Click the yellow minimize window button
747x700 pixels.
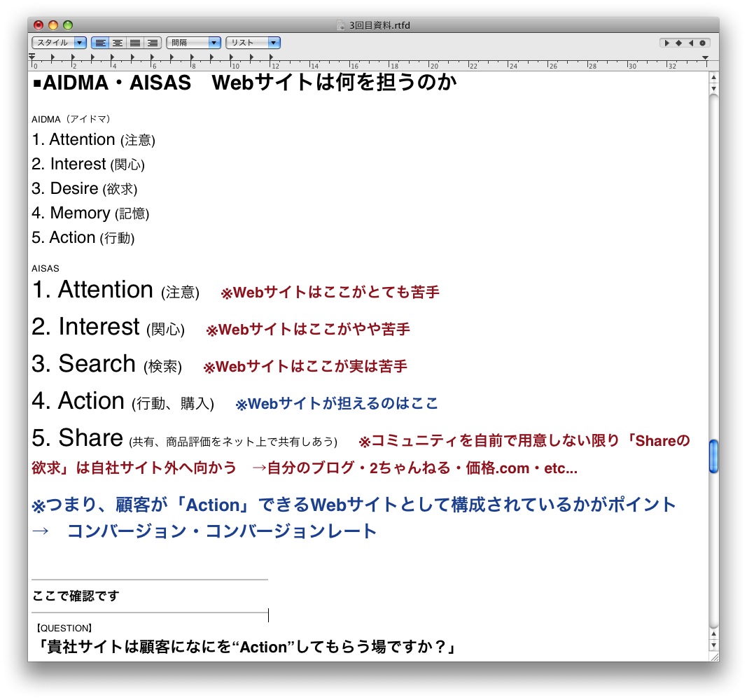pyautogui.click(x=53, y=25)
